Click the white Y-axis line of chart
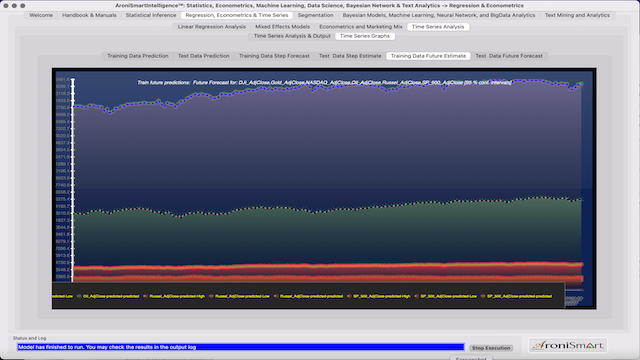The image size is (640, 360). click(73, 180)
